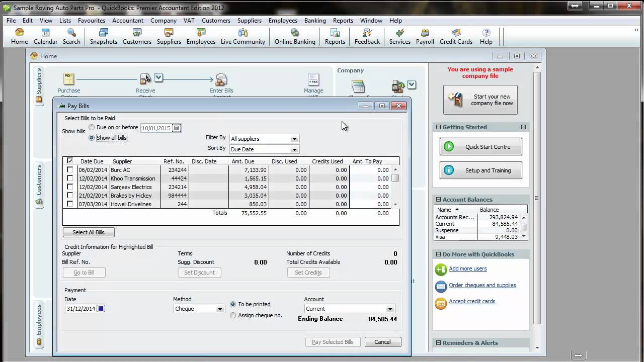
Task: Click the Add more users icon
Action: [441, 269]
